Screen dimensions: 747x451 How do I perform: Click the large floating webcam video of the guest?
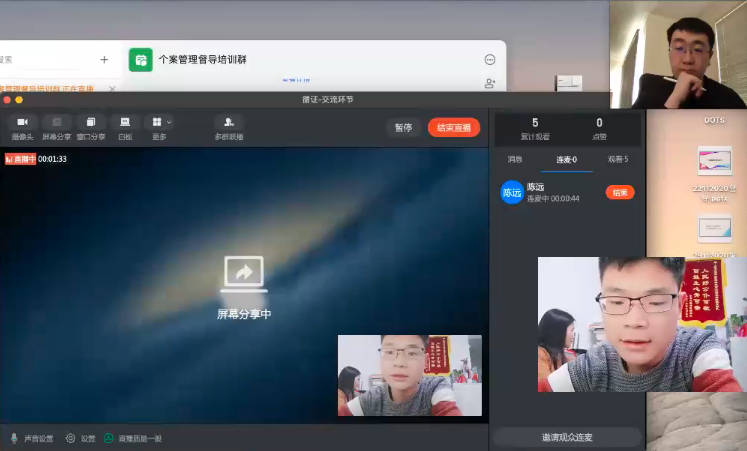point(642,324)
